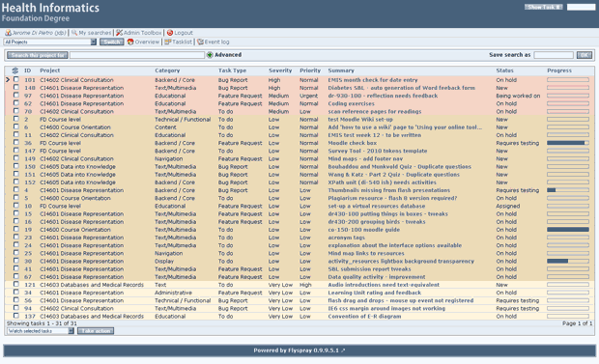Image resolution: width=599 pixels, height=364 pixels.
Task: Sort by the Severity column header
Action: point(280,70)
